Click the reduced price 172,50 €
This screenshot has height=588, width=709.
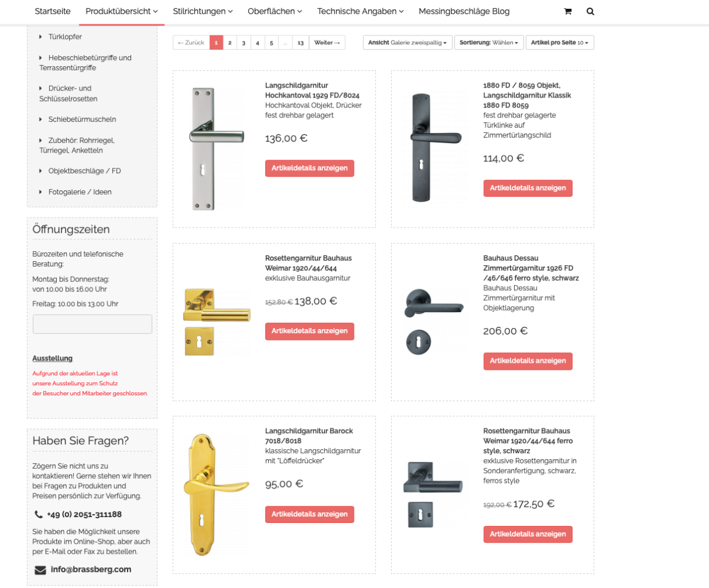(534, 504)
